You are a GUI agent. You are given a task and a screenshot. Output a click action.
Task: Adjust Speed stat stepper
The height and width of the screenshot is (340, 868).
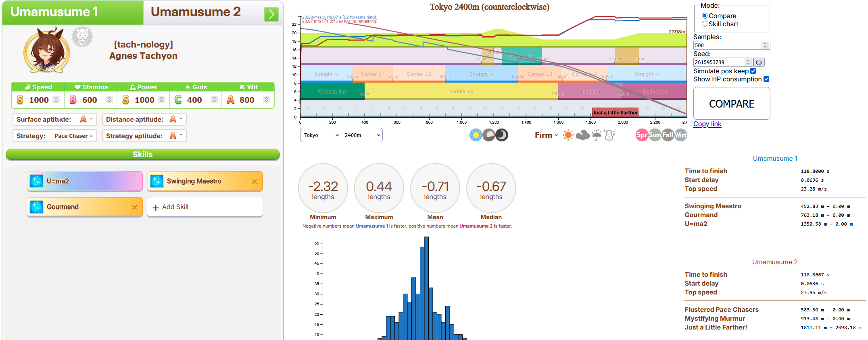click(x=56, y=100)
